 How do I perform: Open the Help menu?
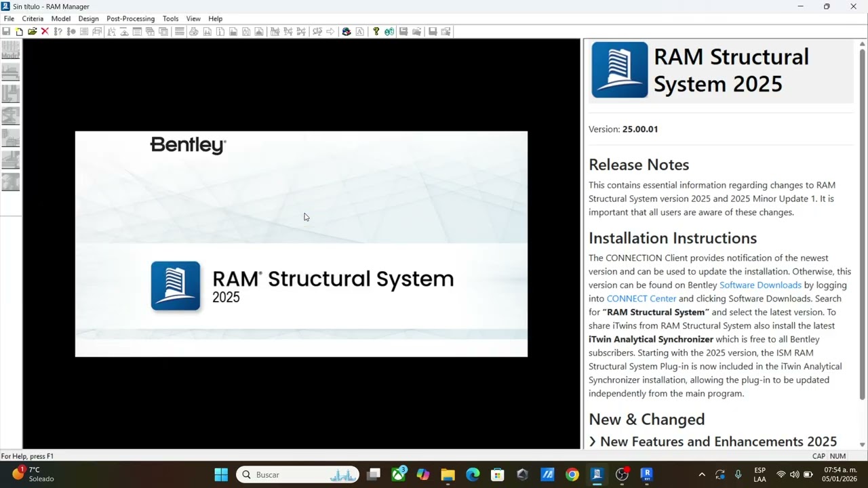coord(215,18)
